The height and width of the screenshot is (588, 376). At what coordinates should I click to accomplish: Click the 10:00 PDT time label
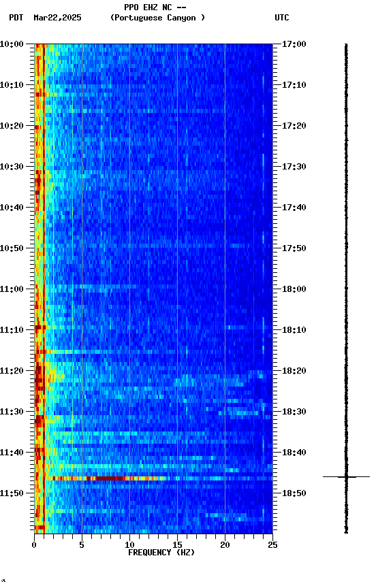[12, 44]
